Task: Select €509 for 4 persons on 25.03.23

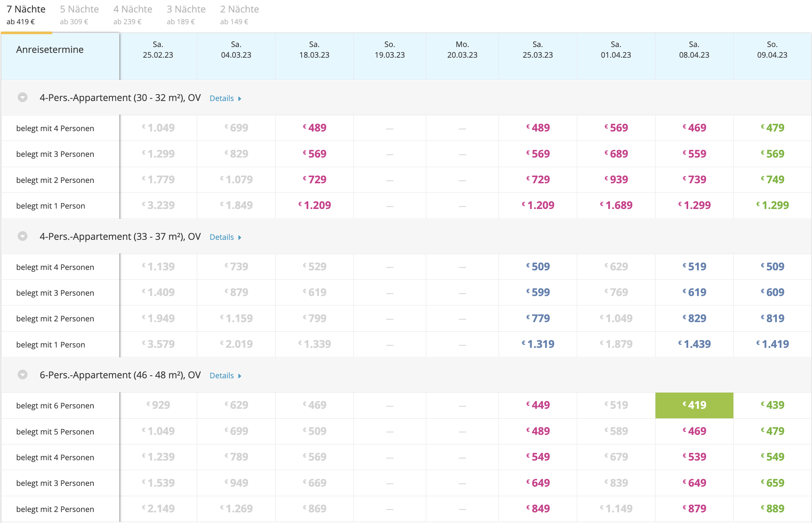Action: click(x=538, y=267)
